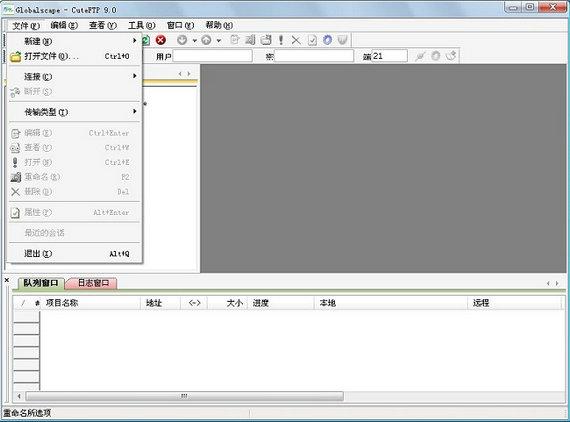Click the download arrow toolbar icon
The image size is (570, 422).
(x=182, y=40)
